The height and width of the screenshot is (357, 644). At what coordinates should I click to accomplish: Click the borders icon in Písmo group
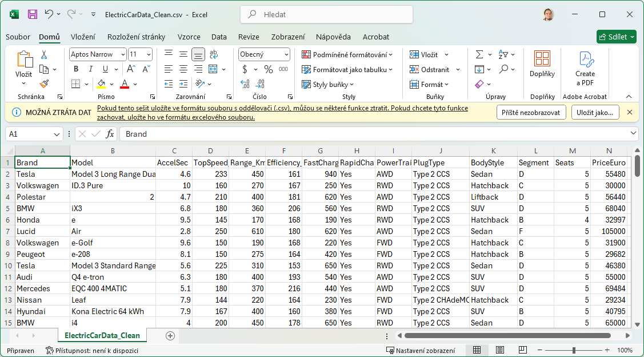[x=75, y=84]
